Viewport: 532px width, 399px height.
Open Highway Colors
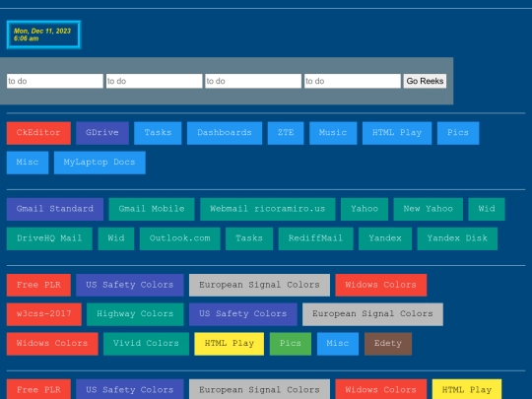pyautogui.click(x=135, y=314)
